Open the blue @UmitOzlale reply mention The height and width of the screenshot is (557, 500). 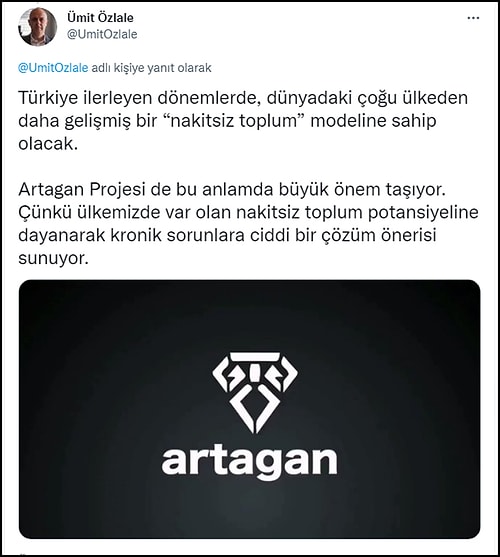pyautogui.click(x=53, y=67)
